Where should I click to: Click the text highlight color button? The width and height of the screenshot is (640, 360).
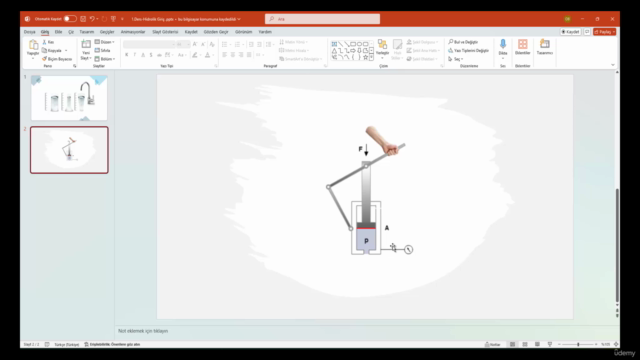pyautogui.click(x=195, y=55)
